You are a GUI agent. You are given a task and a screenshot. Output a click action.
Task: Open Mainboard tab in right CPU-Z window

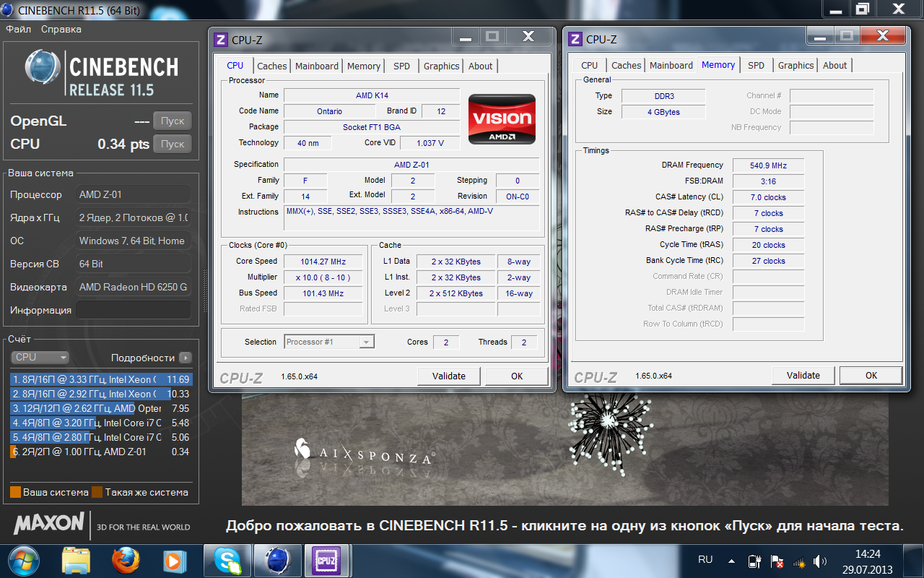671,65
